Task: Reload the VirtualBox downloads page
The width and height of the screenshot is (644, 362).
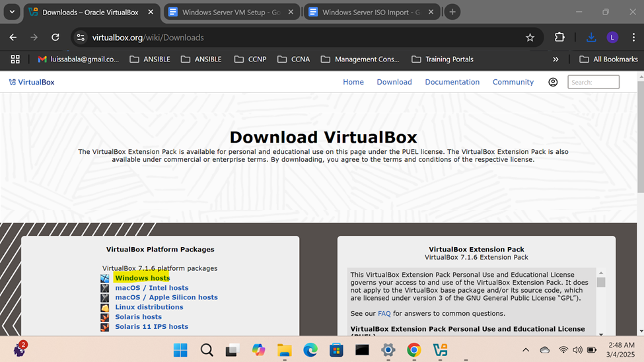Action: (x=55, y=38)
